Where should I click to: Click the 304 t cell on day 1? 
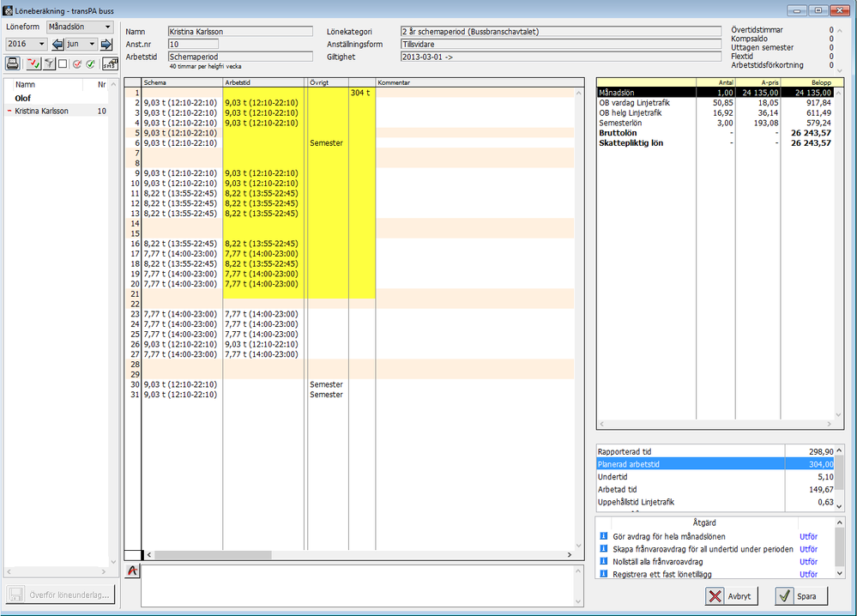click(360, 93)
